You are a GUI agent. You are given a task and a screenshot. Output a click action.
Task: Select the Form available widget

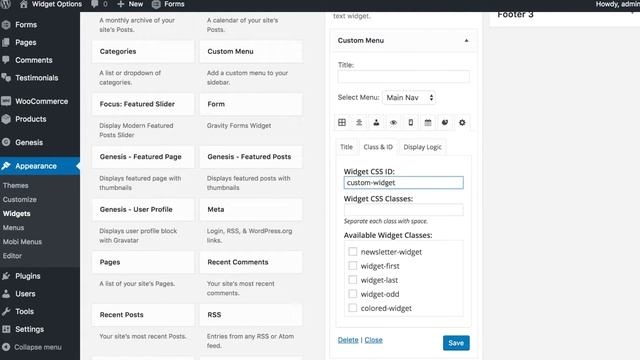coord(251,104)
